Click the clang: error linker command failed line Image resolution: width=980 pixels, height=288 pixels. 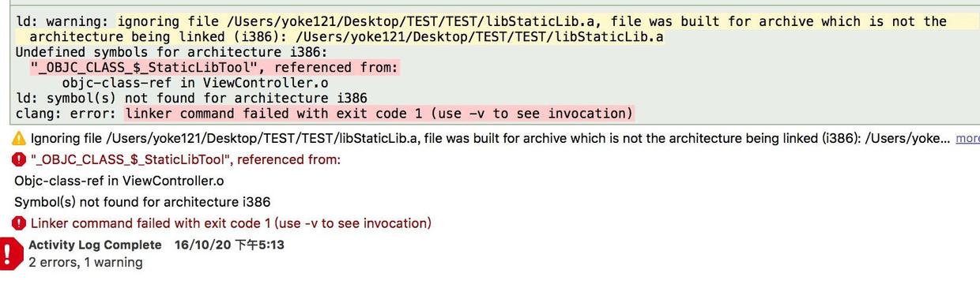[324, 114]
